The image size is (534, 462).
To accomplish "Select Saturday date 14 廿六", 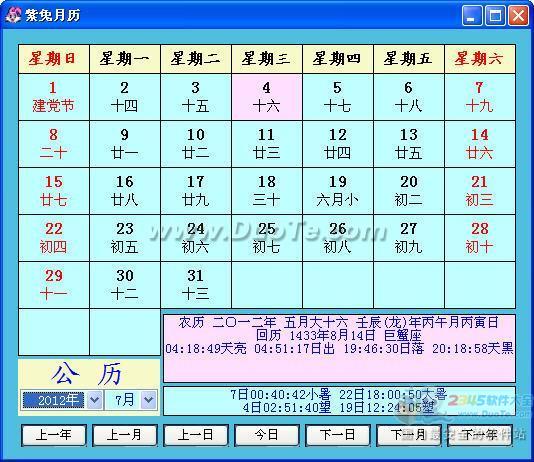I will [x=480, y=144].
